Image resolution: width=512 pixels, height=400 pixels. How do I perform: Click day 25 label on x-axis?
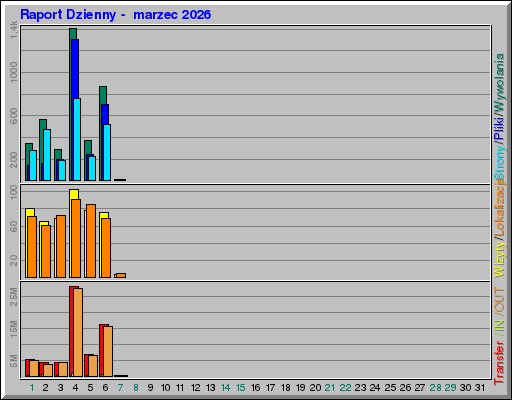(390, 388)
